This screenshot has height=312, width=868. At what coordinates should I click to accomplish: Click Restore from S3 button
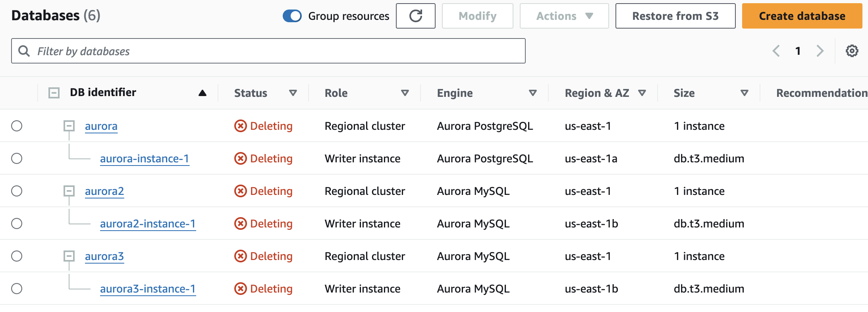(x=675, y=16)
